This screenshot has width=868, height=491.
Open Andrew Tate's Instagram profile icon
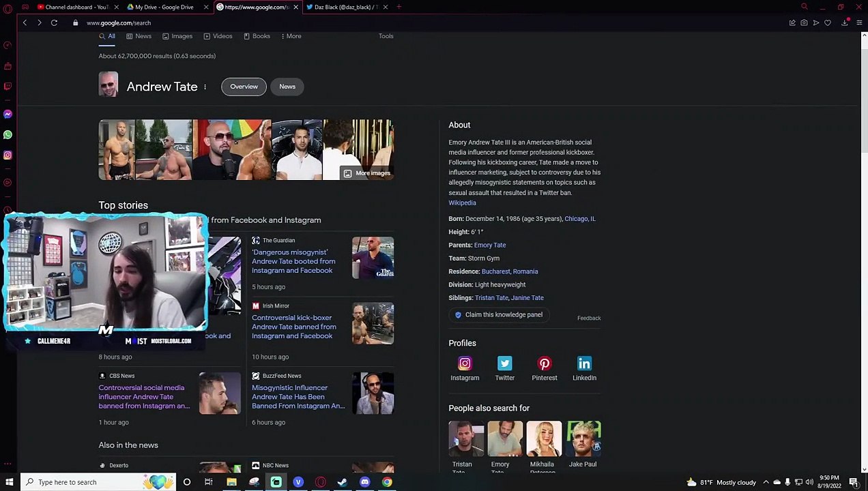pyautogui.click(x=465, y=363)
